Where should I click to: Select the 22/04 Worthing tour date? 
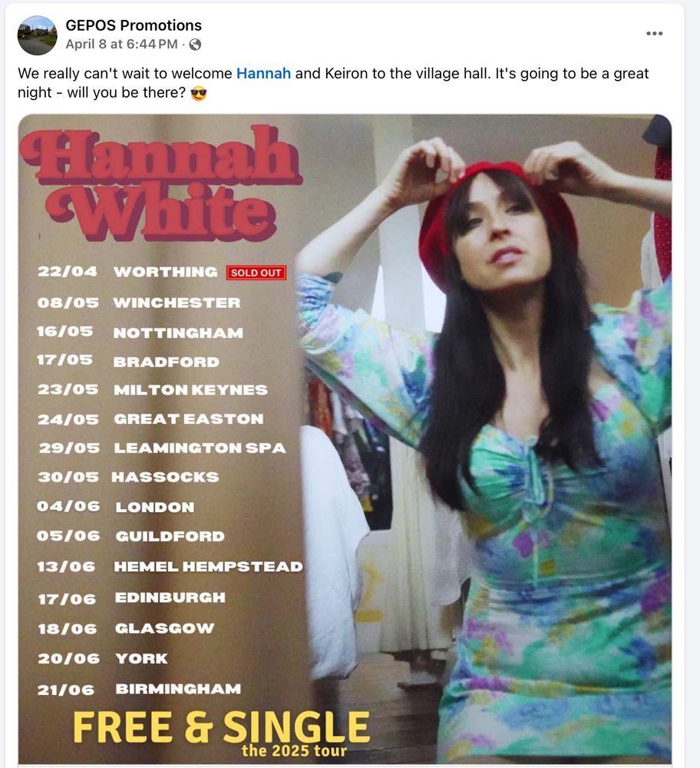point(127,272)
